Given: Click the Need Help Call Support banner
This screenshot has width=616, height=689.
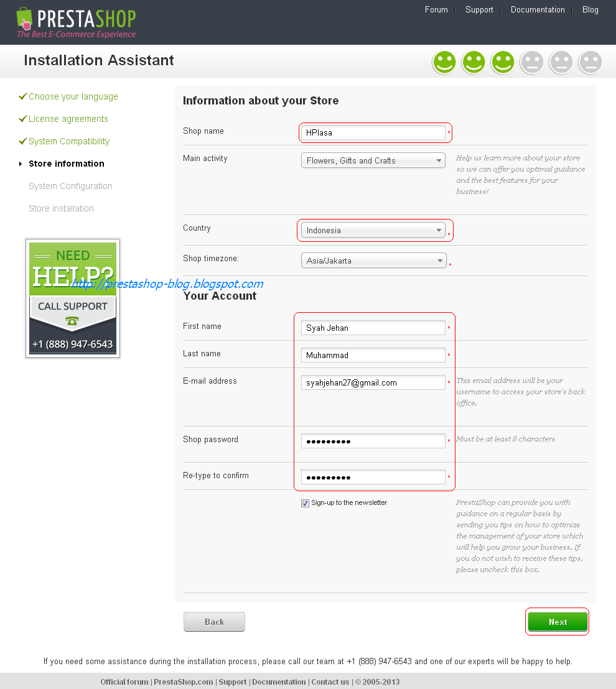Looking at the screenshot, I should [x=73, y=298].
